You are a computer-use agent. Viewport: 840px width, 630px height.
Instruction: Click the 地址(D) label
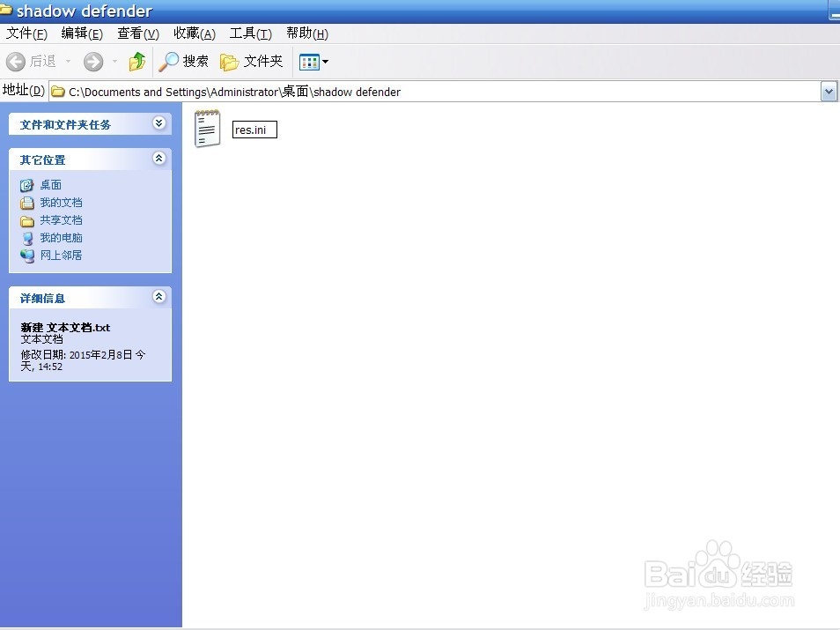click(24, 90)
